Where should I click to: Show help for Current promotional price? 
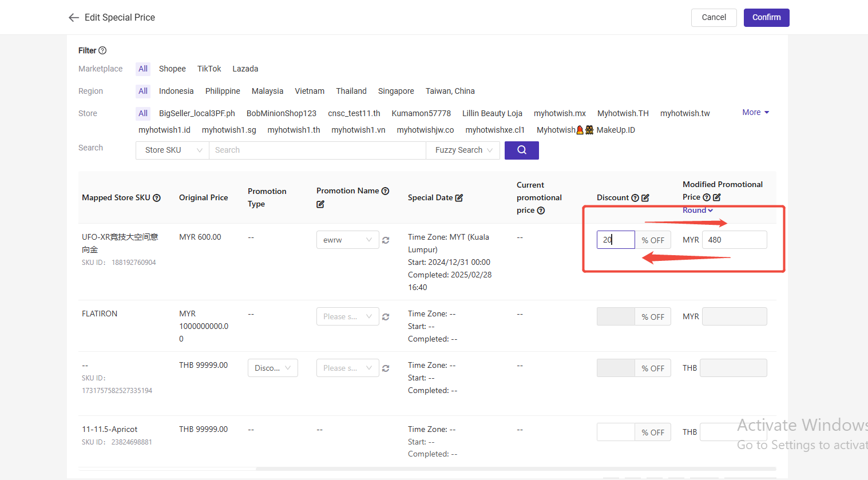coord(541,210)
